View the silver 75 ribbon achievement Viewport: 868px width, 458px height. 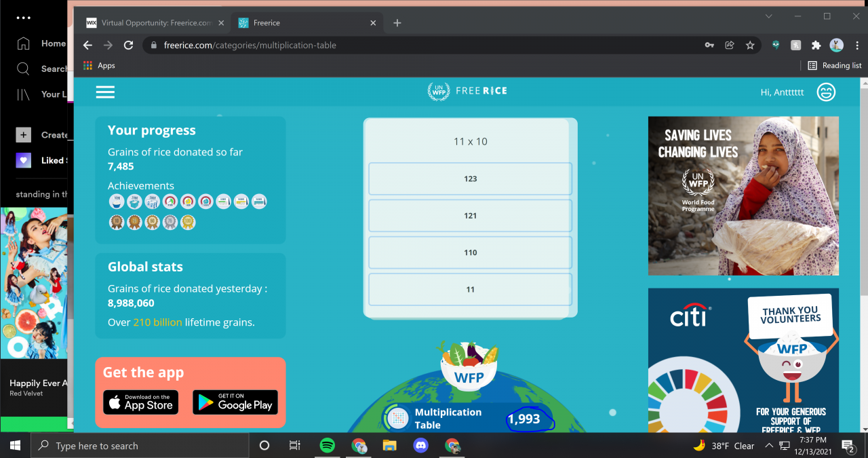coord(170,222)
